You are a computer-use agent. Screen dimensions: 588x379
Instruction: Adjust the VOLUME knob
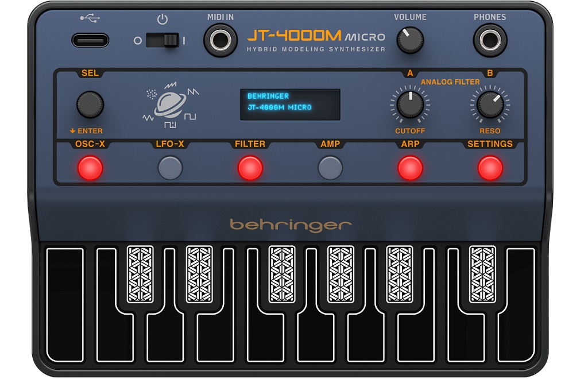tap(410, 40)
